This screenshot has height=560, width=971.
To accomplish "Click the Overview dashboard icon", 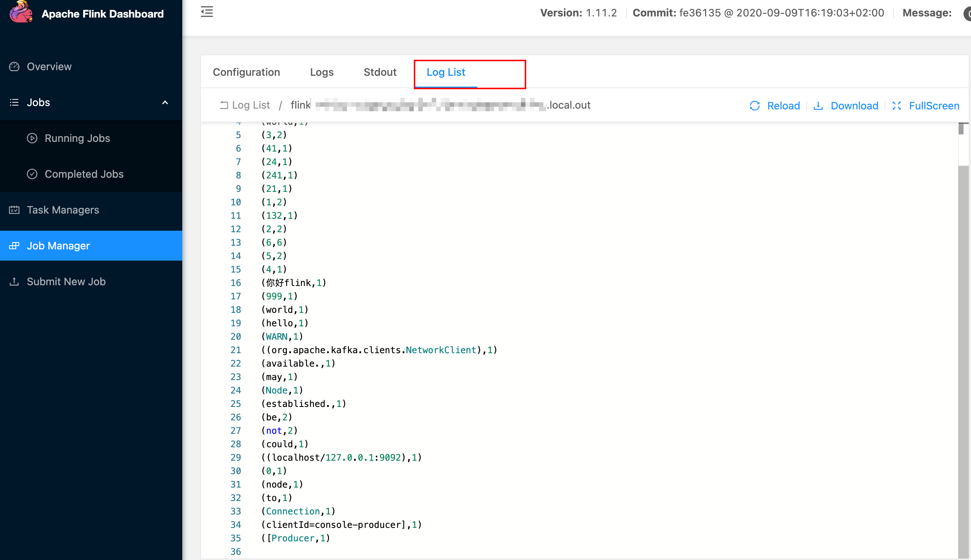I will coord(14,66).
